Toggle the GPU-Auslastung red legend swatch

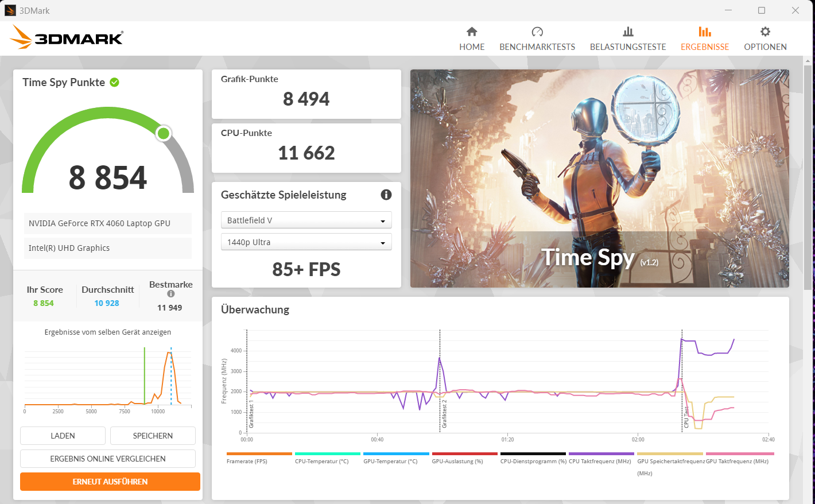(x=464, y=453)
